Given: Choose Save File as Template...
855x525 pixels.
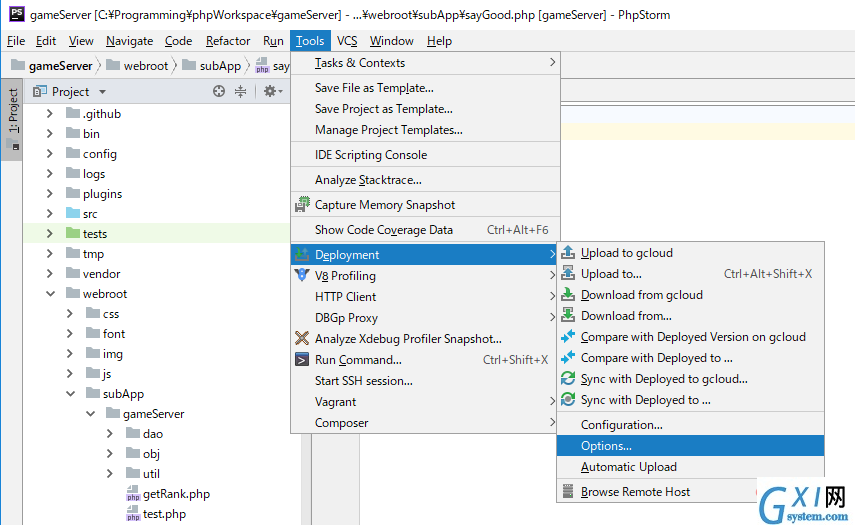Looking at the screenshot, I should [x=425, y=88].
